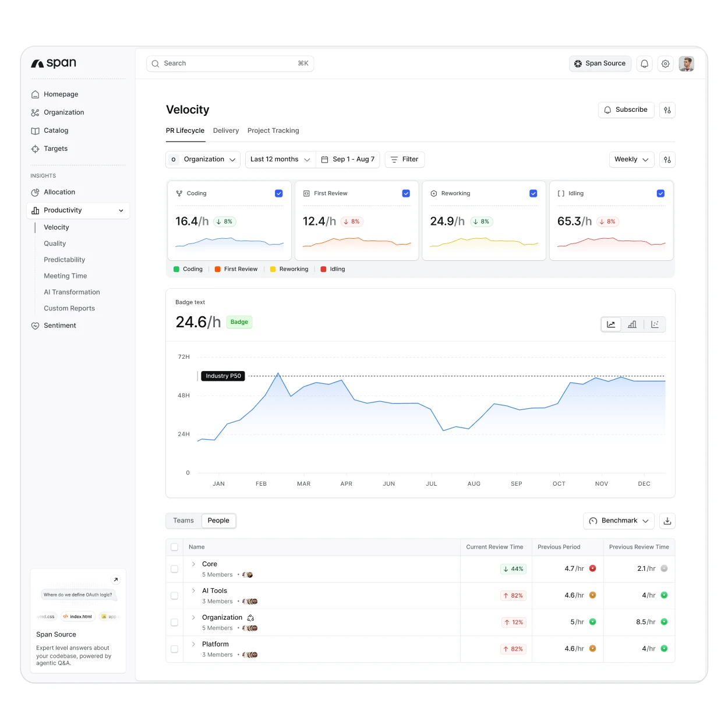Click the Subscribe button
Image resolution: width=728 pixels, height=728 pixels.
point(626,110)
